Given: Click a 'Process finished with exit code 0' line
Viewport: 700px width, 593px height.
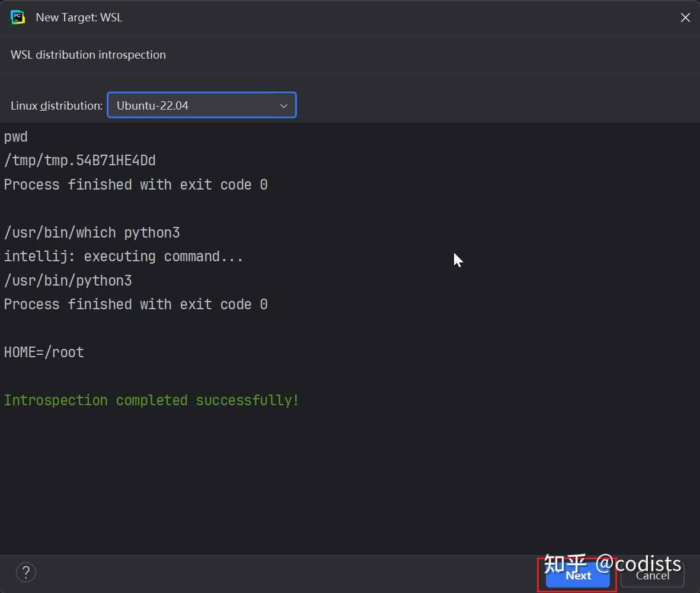Looking at the screenshot, I should (x=136, y=184).
